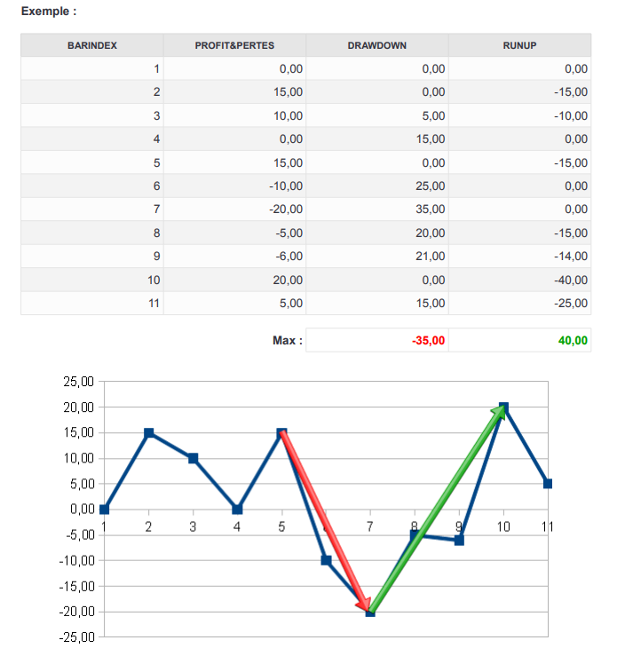Select the DRAWDOWN column header
625x672 pixels.
[x=377, y=45]
